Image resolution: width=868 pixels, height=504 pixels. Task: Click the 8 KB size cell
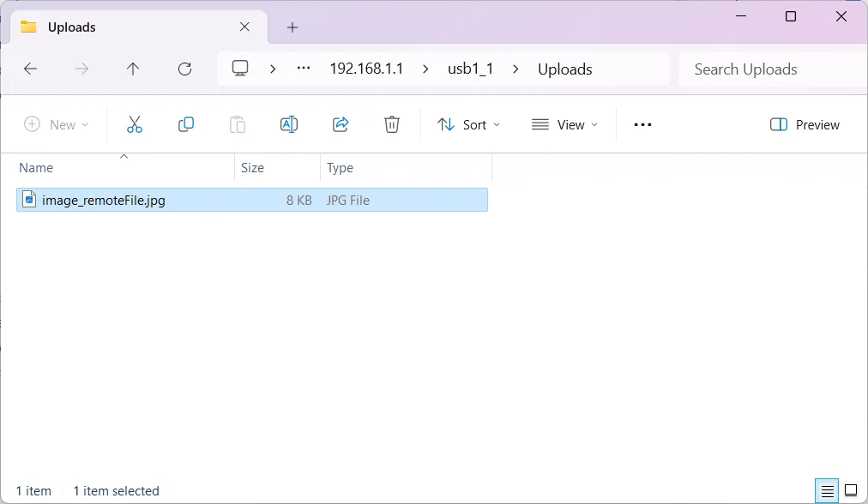pyautogui.click(x=299, y=201)
